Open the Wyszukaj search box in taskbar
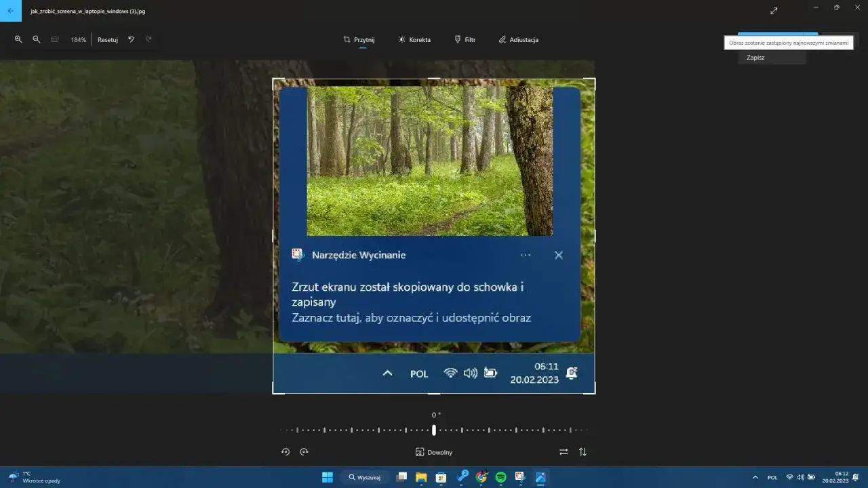868x488 pixels. (364, 477)
